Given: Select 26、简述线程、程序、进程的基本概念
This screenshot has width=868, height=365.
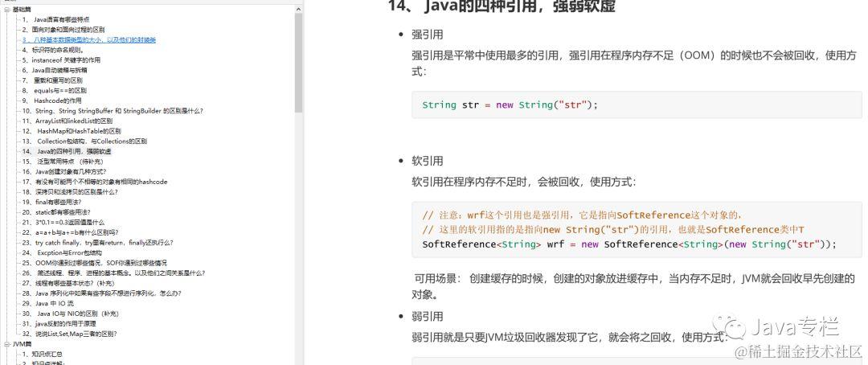Looking at the screenshot, I should pos(113,273).
